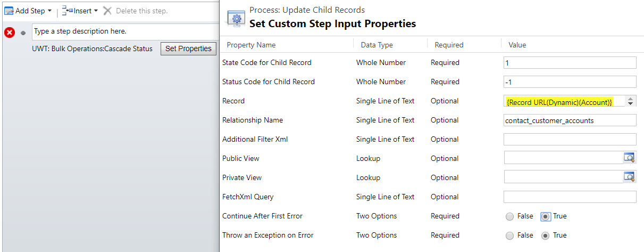Select True for Throw an Exception on Error

pos(546,235)
